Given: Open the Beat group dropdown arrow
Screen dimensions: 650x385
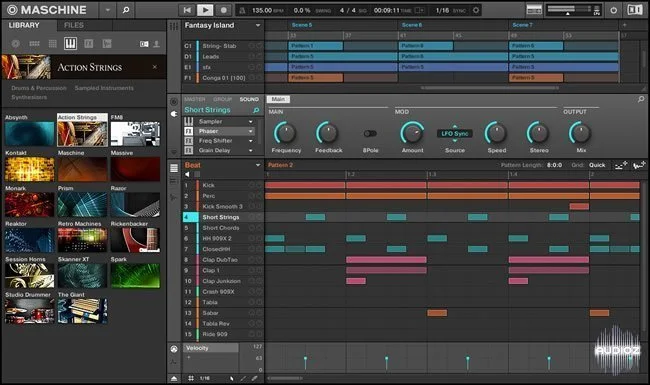Looking at the screenshot, I should 258,165.
